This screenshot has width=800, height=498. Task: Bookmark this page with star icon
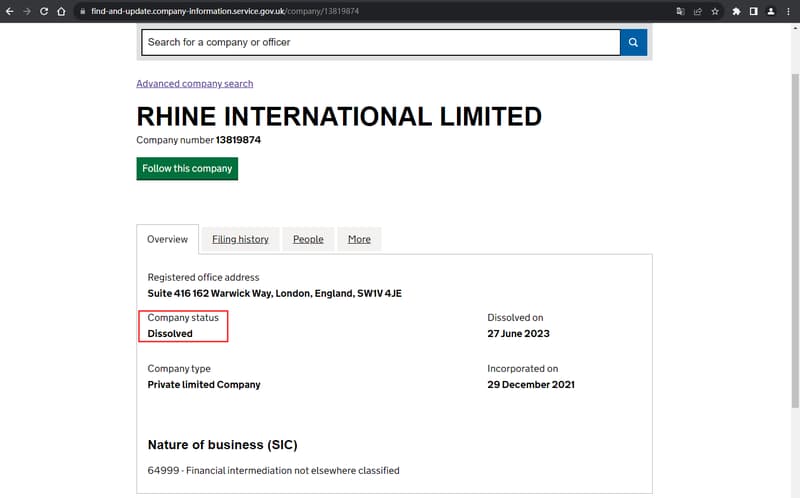click(714, 11)
